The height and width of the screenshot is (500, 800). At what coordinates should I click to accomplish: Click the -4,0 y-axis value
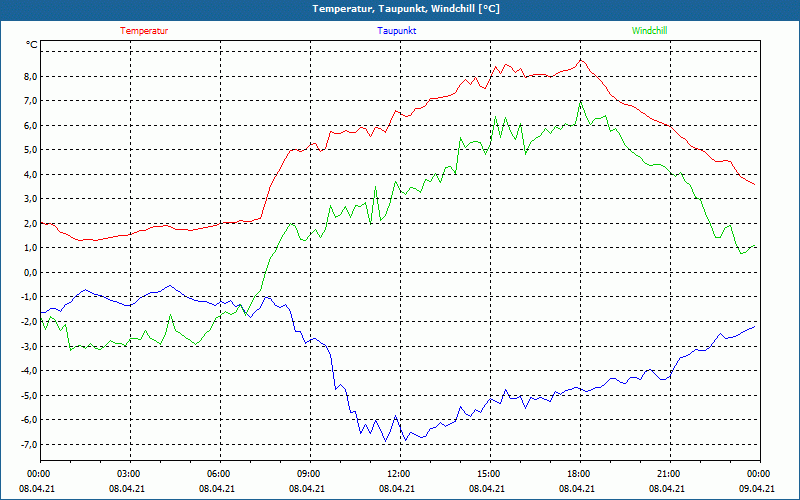pos(30,371)
